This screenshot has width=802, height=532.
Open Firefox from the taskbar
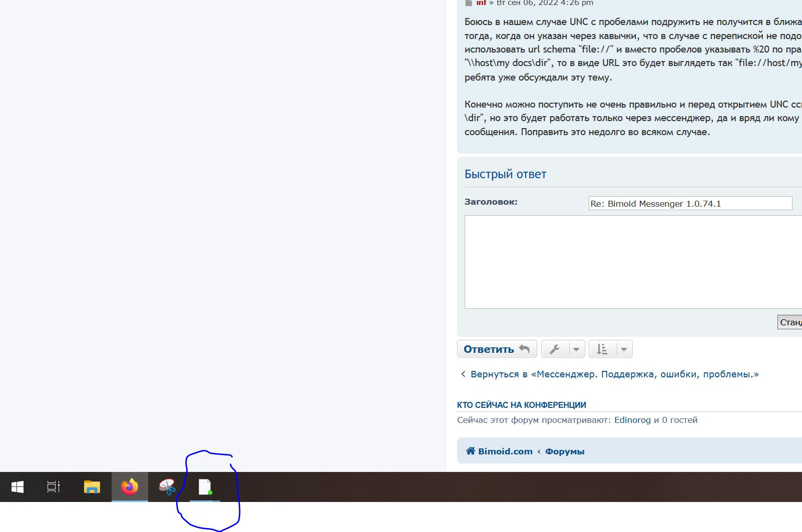pos(130,486)
